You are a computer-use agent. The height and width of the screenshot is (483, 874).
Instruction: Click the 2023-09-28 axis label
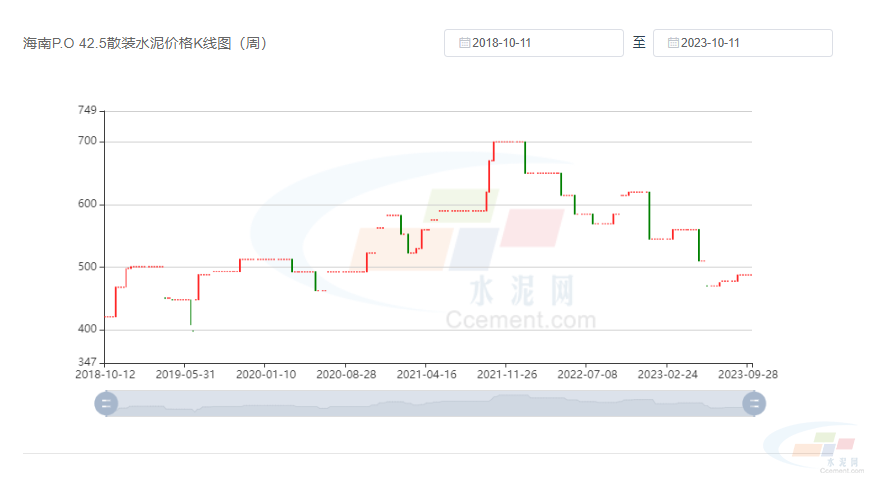click(747, 374)
